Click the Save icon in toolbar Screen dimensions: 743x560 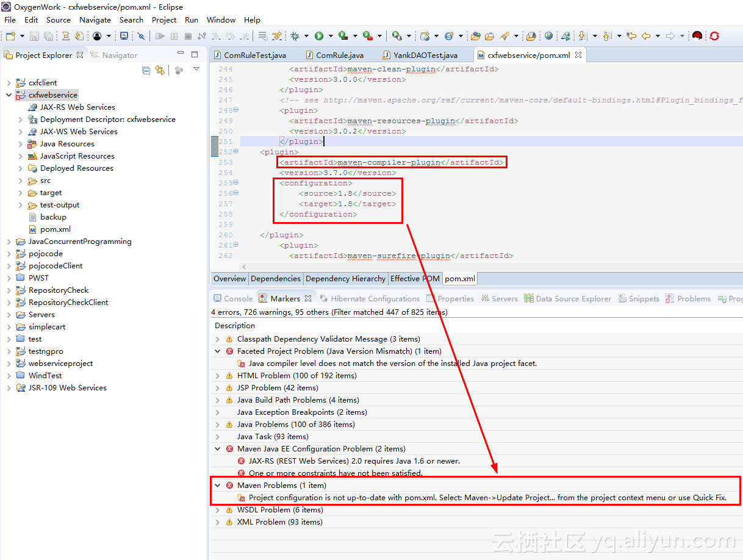click(35, 36)
